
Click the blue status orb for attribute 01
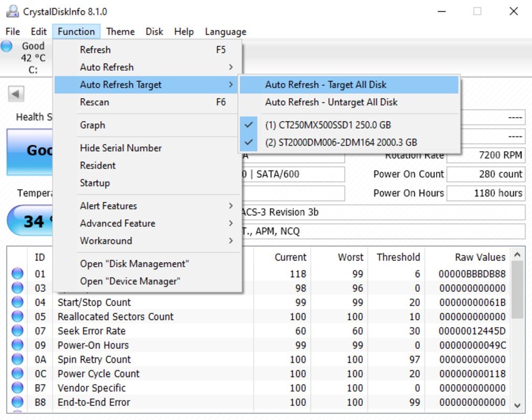pyautogui.click(x=17, y=274)
